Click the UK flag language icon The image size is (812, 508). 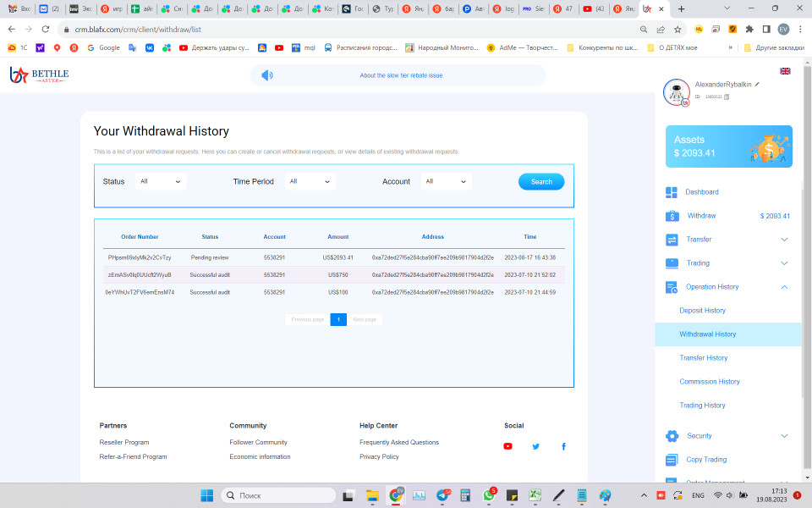pos(785,71)
